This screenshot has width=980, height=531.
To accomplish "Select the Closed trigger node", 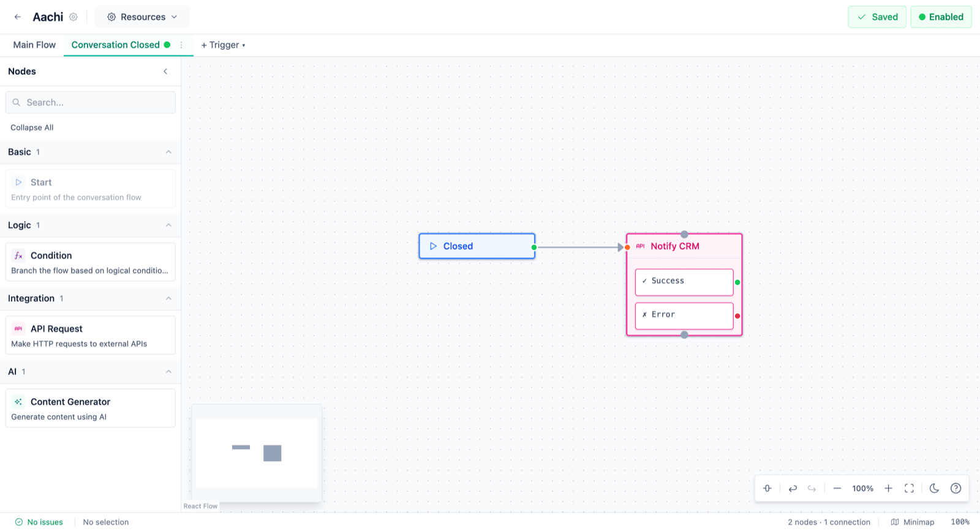I will coord(477,246).
